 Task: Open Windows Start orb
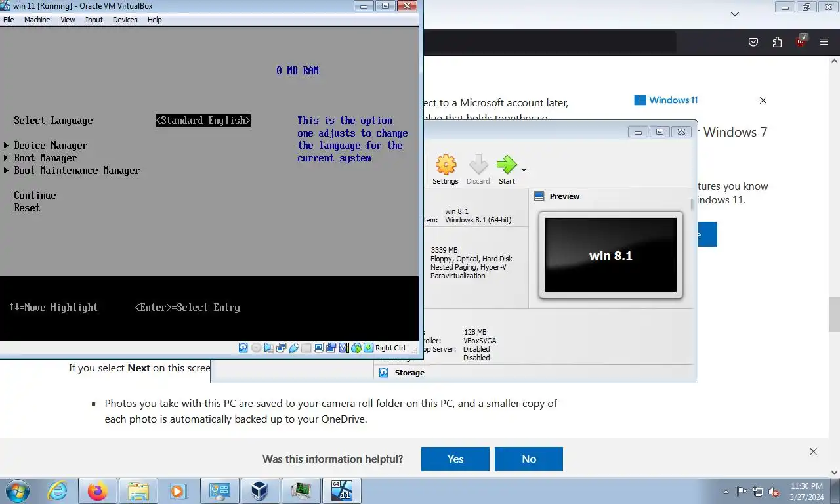18,491
